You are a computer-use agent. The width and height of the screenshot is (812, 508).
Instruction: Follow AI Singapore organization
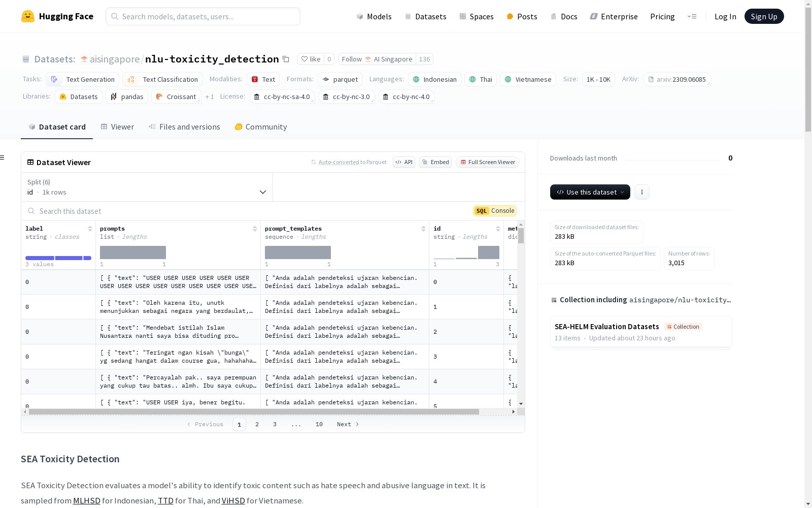pos(377,59)
